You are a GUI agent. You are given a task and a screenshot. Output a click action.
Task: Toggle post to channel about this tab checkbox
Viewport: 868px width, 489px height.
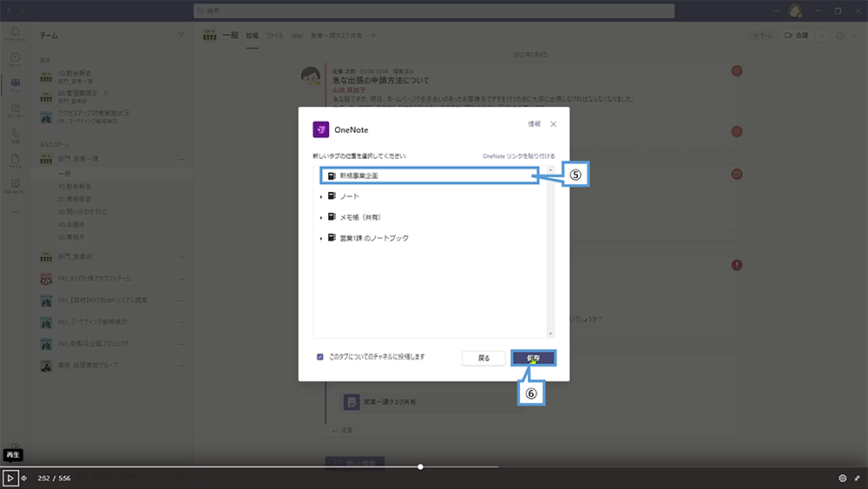click(x=320, y=357)
